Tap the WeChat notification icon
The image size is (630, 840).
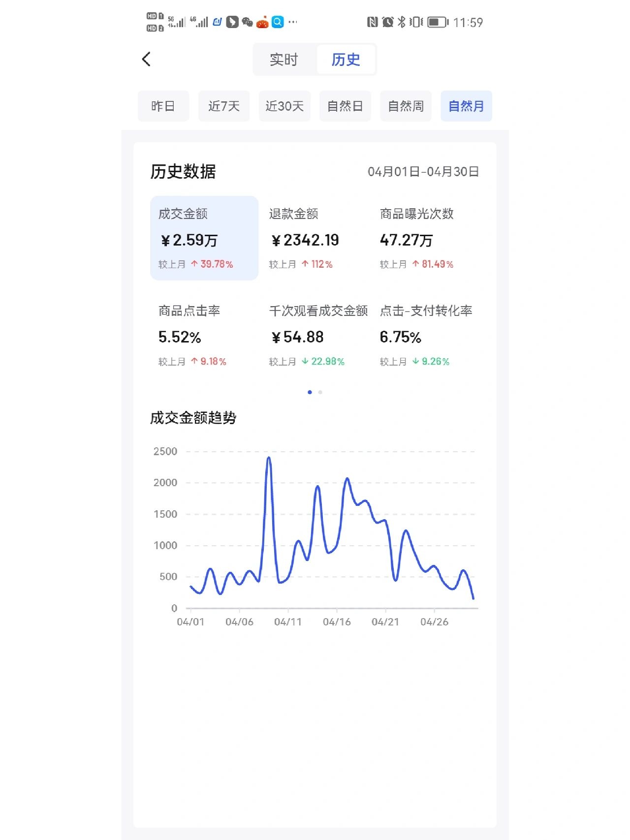pos(247,22)
